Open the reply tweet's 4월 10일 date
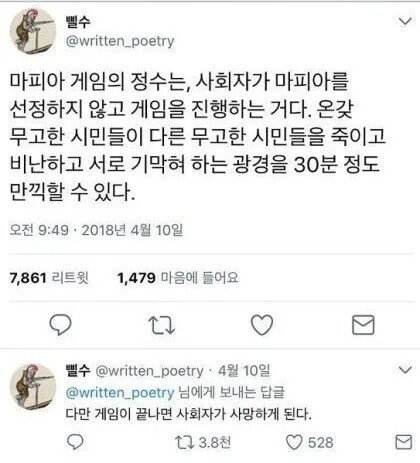Image resolution: width=420 pixels, height=463 pixels. [x=244, y=371]
